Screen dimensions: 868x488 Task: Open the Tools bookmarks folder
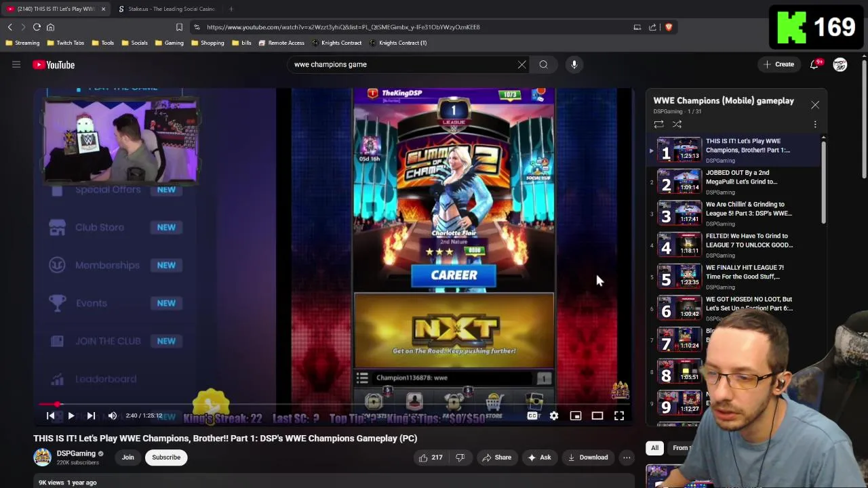(102, 43)
